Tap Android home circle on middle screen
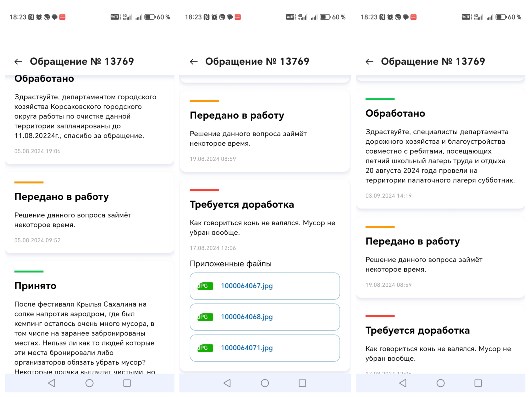 265,383
